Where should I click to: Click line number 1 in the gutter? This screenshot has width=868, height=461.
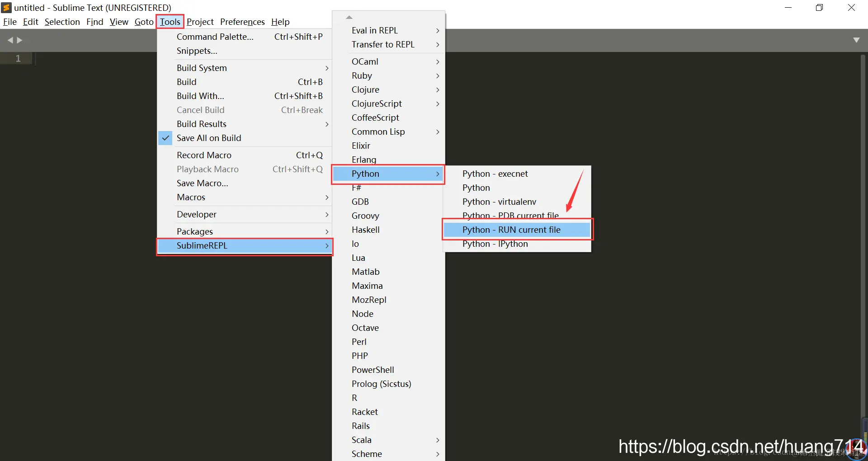pyautogui.click(x=18, y=58)
